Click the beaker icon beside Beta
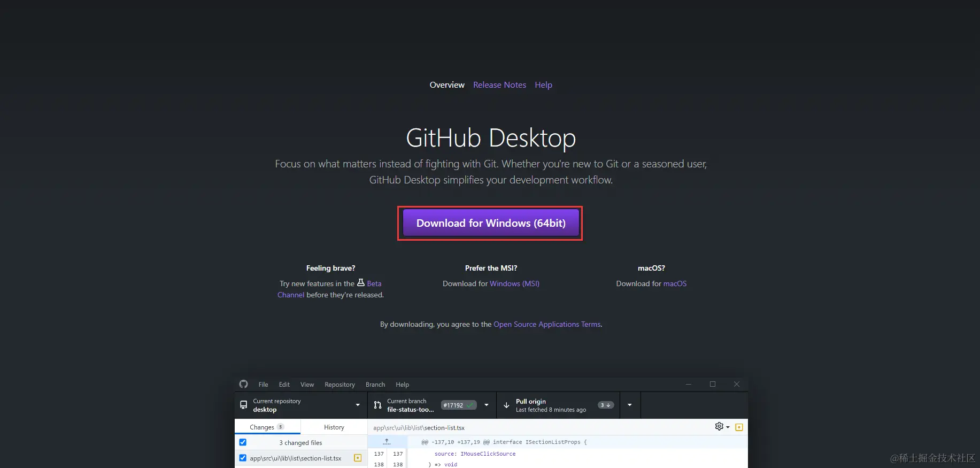Screen dimensions: 980x468 tap(361, 282)
